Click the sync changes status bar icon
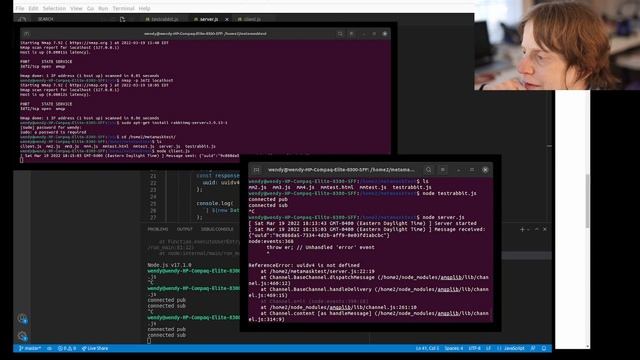 coord(49,348)
